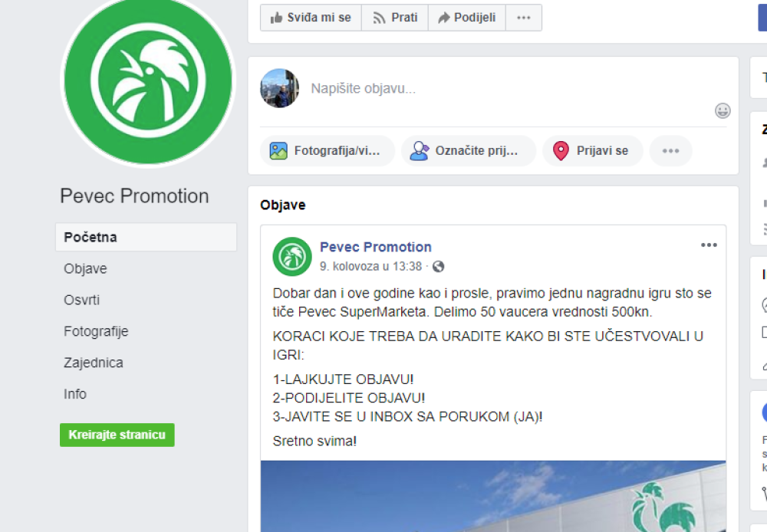Select Početna in the sidebar
This screenshot has width=767, height=532.
146,237
